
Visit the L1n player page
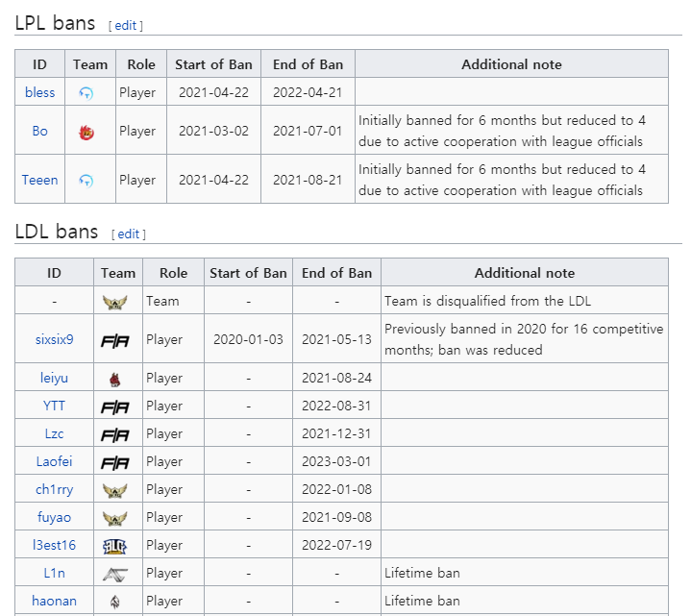54,573
